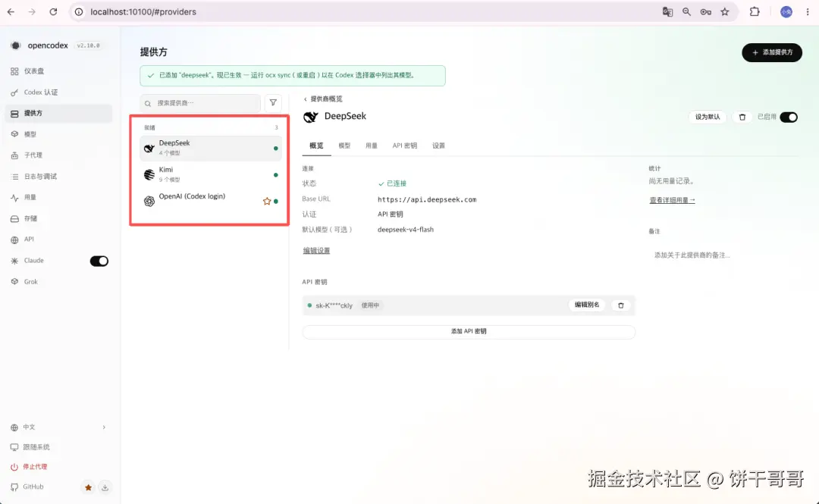
Task: Click 查看详细用量 link
Action: tap(672, 200)
